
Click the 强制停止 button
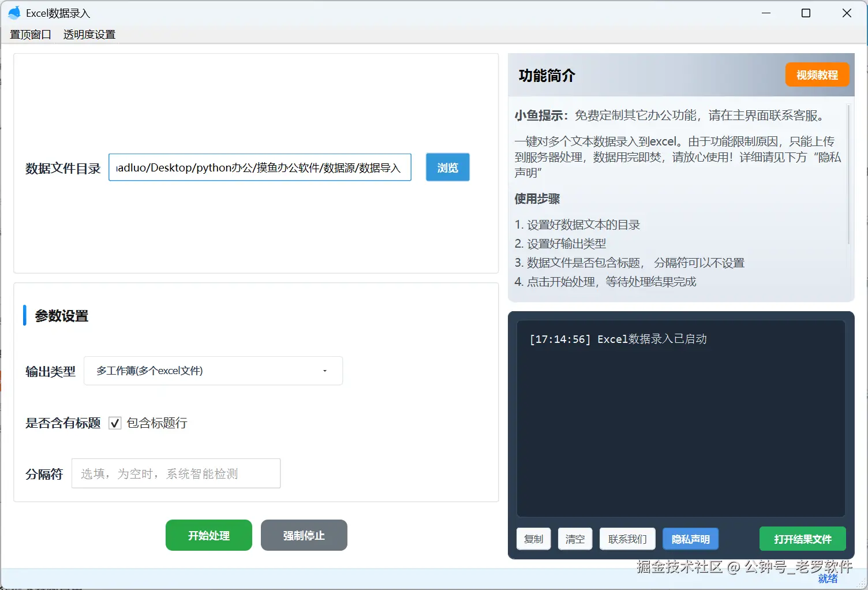304,535
